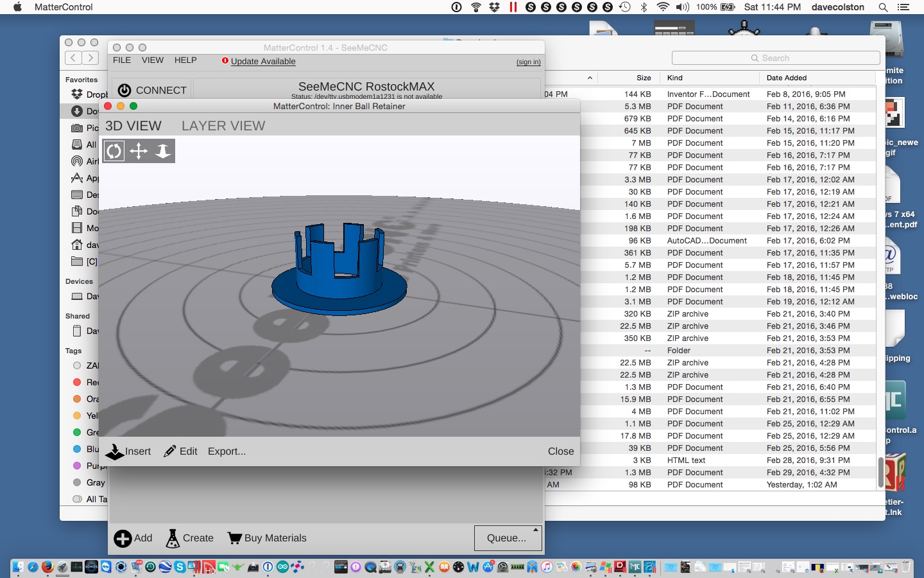Click the Export... button
This screenshot has width=924, height=578.
227,451
